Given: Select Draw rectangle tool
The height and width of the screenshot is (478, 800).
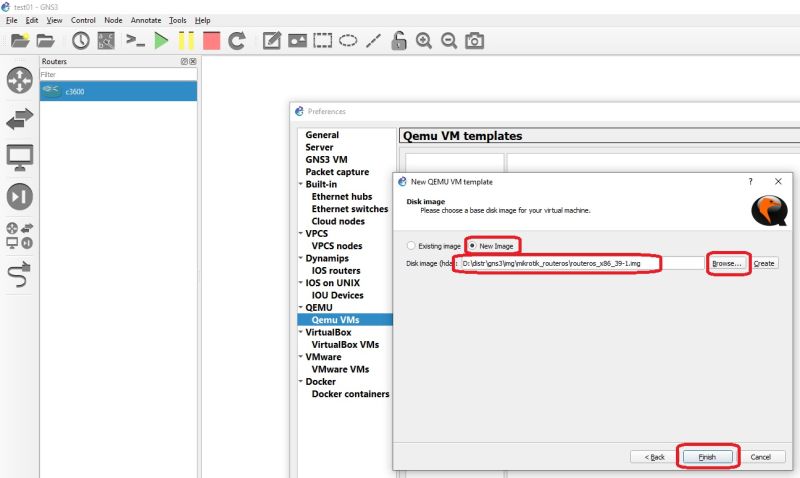Looking at the screenshot, I should point(322,40).
